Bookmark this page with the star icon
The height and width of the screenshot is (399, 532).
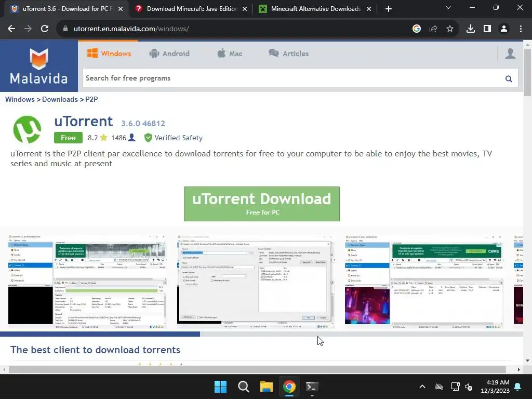[x=450, y=29]
